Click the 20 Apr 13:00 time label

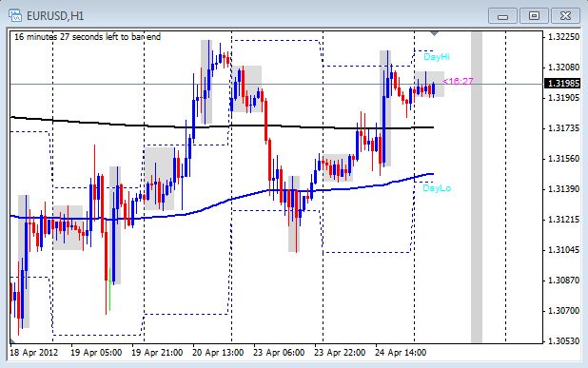(218, 353)
